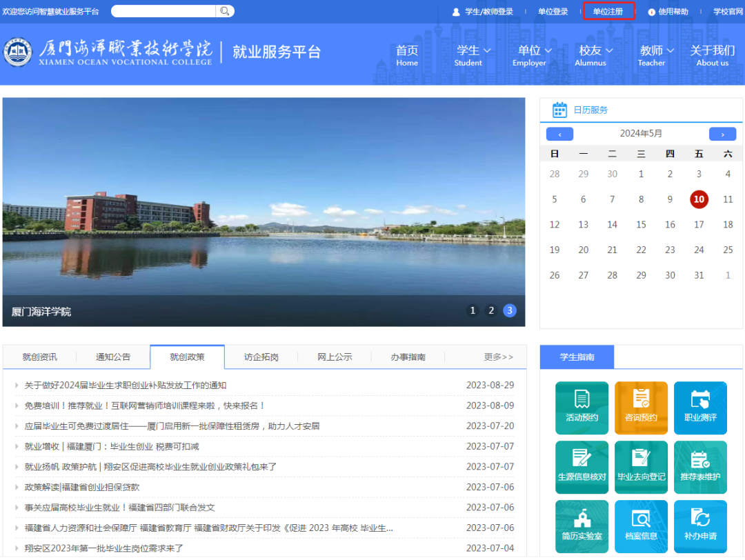This screenshot has height=560, width=745.
Task: Go to next calendar month
Action: pyautogui.click(x=722, y=134)
